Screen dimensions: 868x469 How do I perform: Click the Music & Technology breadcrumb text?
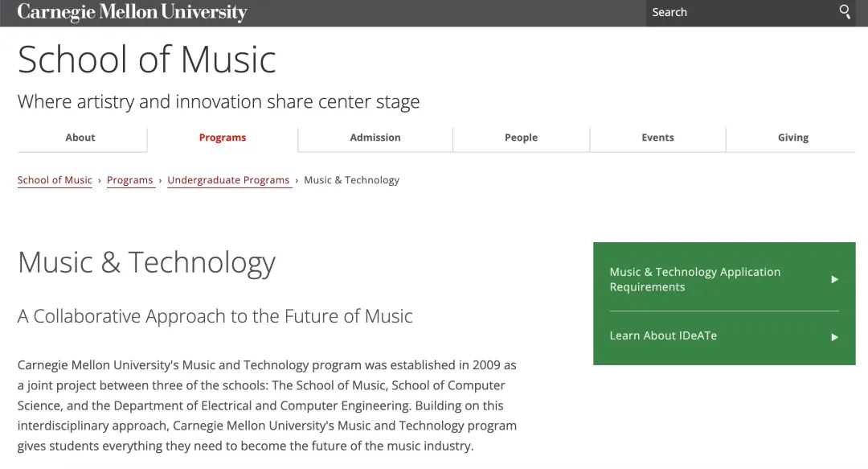tap(351, 180)
